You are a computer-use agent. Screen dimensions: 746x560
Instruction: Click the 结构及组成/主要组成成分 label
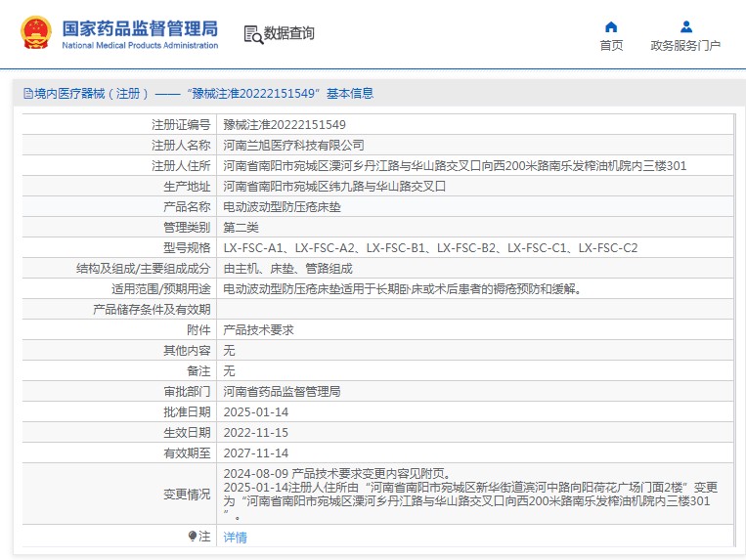pos(143,269)
